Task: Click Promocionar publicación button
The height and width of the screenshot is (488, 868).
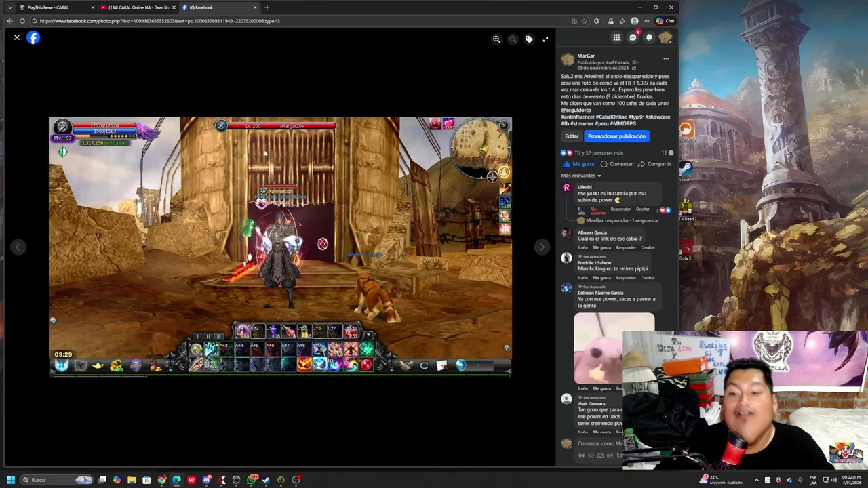Action: click(x=616, y=136)
